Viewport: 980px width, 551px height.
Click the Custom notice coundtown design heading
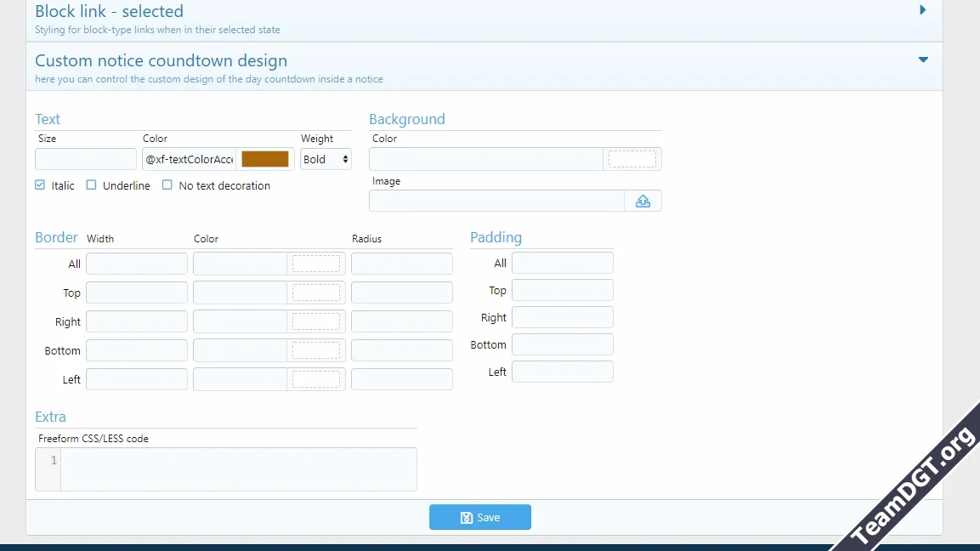(161, 60)
